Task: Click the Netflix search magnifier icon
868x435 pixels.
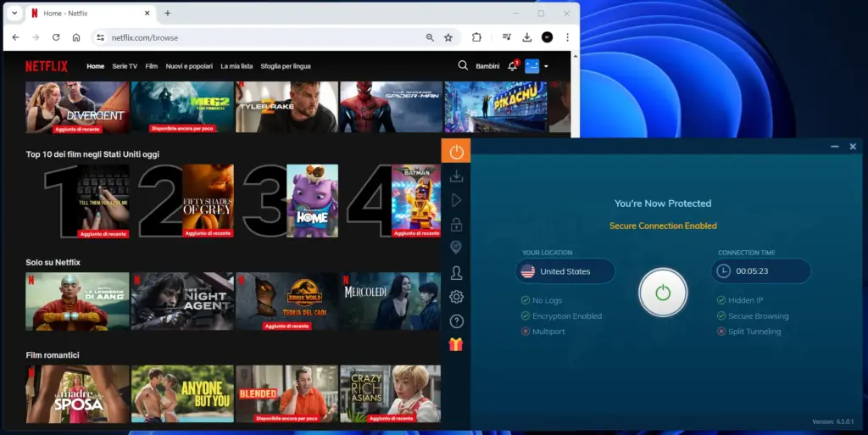Action: [463, 66]
